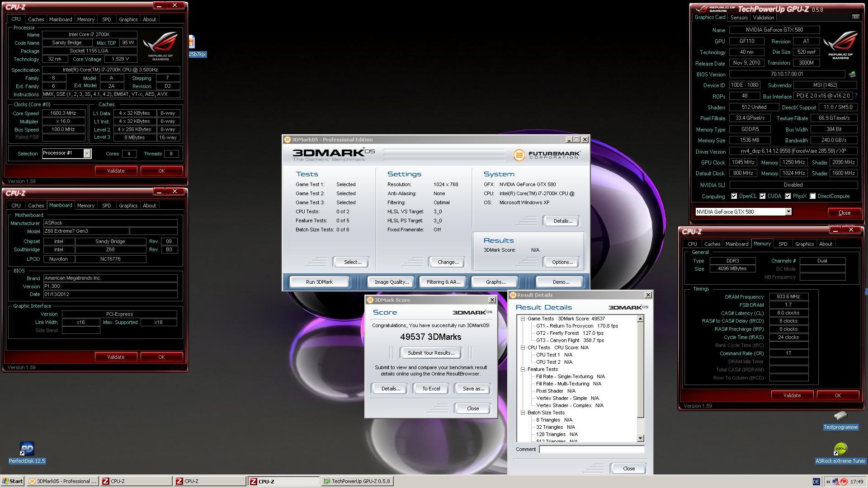This screenshot has height=488, width=868.
Task: Open SPD tab in top CPU-Z window
Action: 106,19
